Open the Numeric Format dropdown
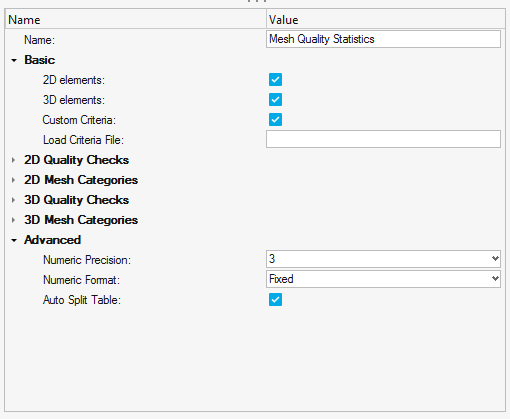The image size is (510, 419). click(383, 279)
